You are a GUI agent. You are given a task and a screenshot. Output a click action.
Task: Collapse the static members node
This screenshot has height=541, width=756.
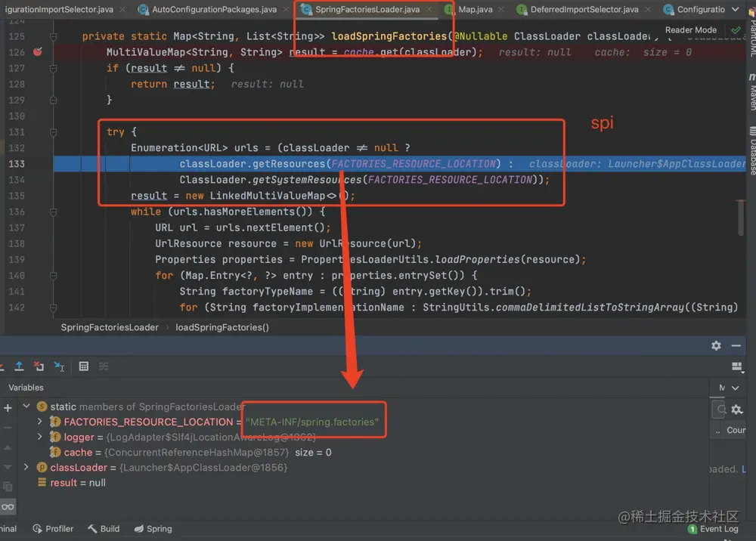tap(26, 406)
